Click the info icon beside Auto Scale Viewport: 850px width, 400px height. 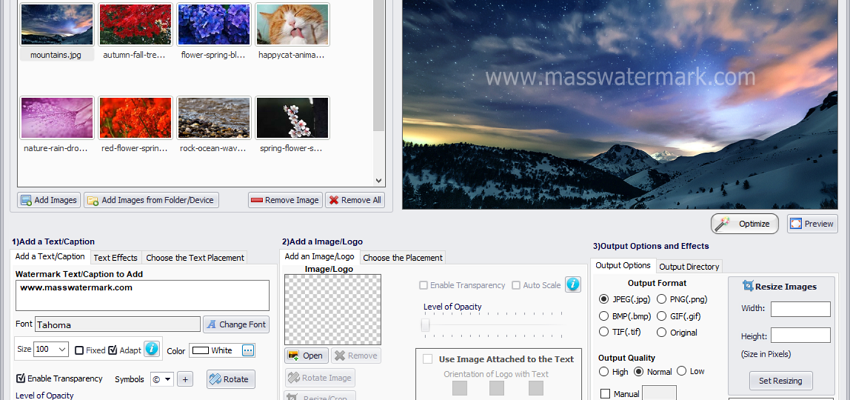[x=572, y=284]
